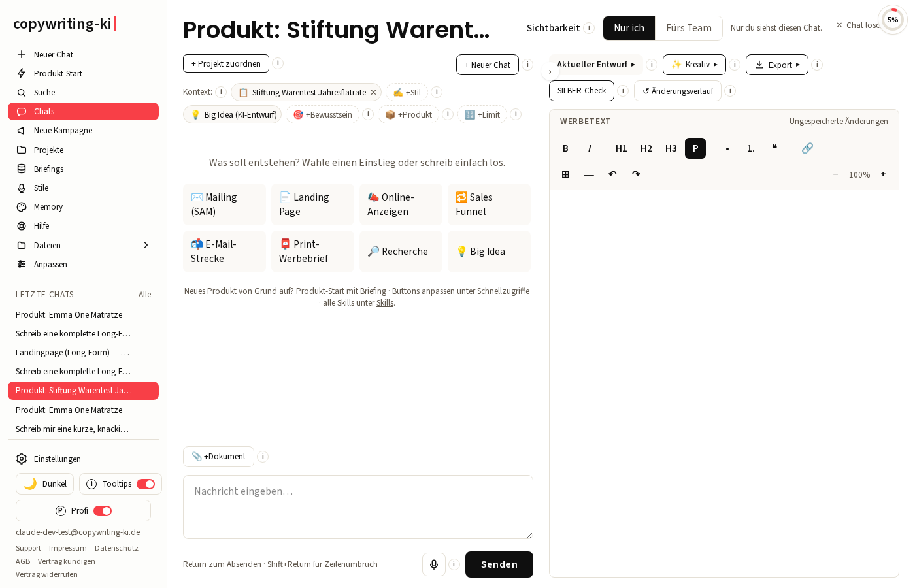Viewport: 915px width, 588px height.
Task: Click the Nachricht eingeben message field
Action: click(358, 507)
